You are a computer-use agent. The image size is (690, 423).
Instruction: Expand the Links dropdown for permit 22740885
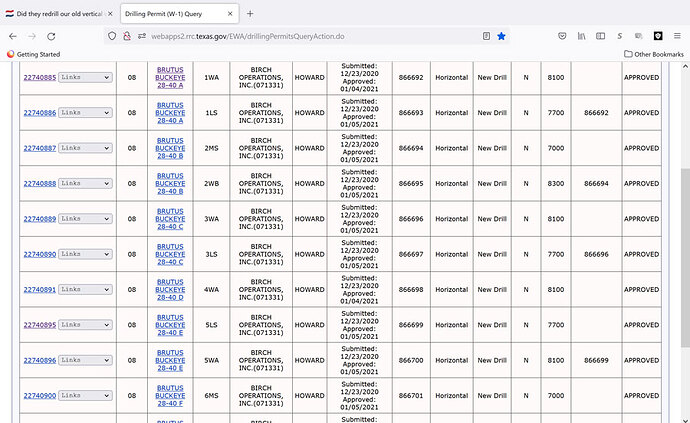pyautogui.click(x=84, y=76)
